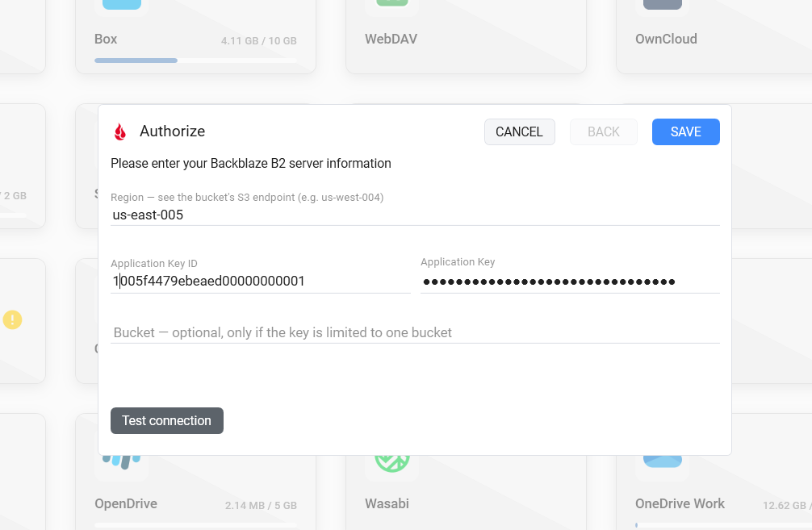Open the WebDAV storage card

(x=466, y=36)
